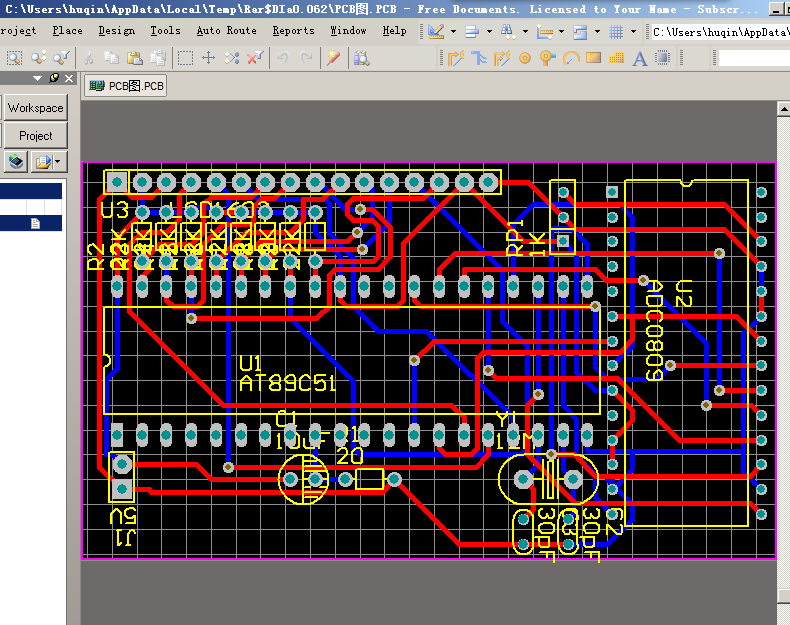Click the Find Selection binoculars icon
Viewport: 790px width, 625px height.
click(507, 32)
